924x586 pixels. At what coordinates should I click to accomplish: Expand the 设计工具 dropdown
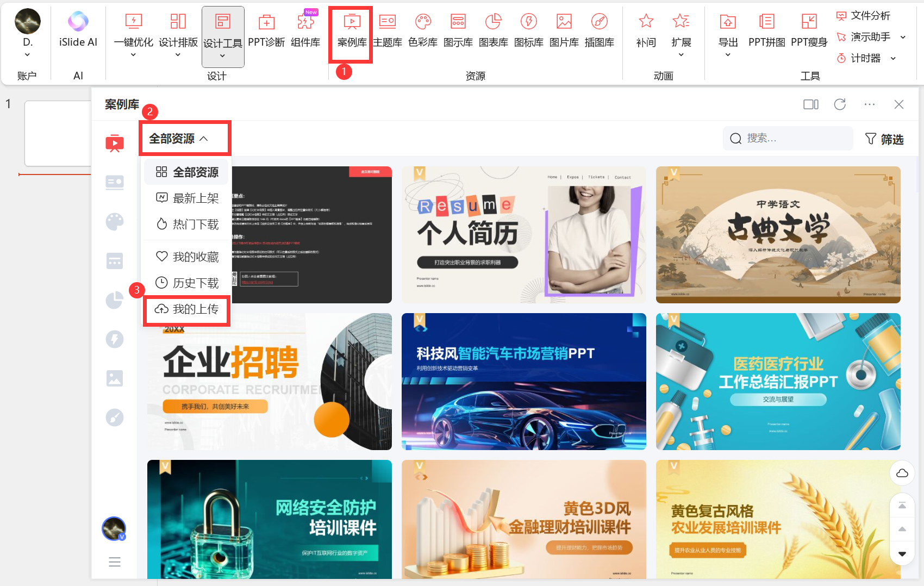(222, 55)
